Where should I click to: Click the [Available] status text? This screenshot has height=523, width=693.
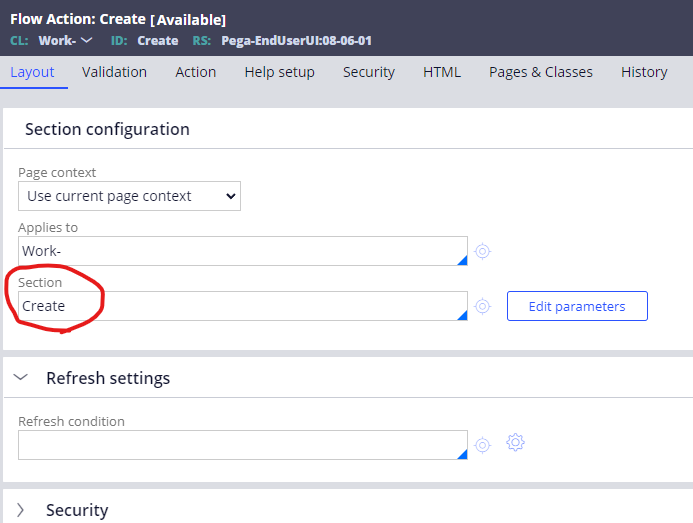click(x=188, y=20)
